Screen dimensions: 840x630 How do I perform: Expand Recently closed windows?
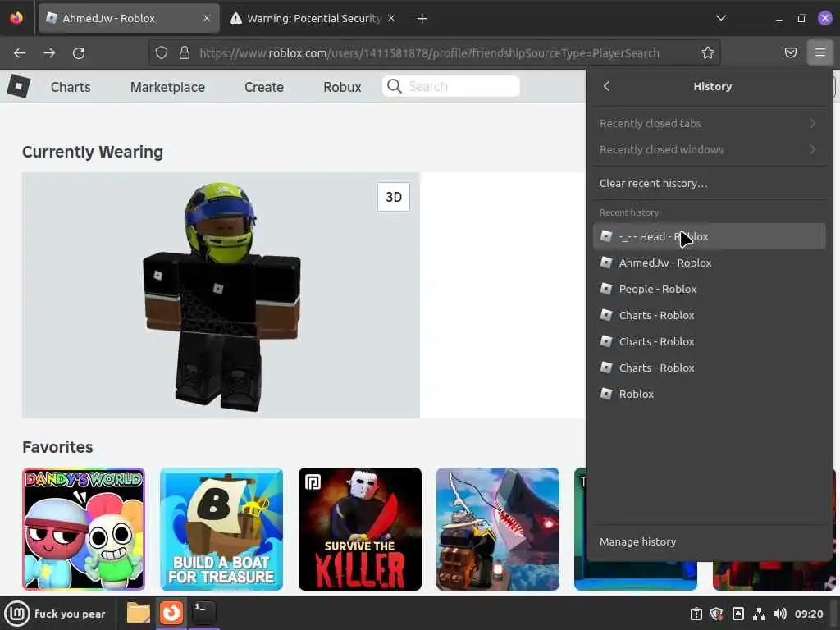tap(709, 149)
